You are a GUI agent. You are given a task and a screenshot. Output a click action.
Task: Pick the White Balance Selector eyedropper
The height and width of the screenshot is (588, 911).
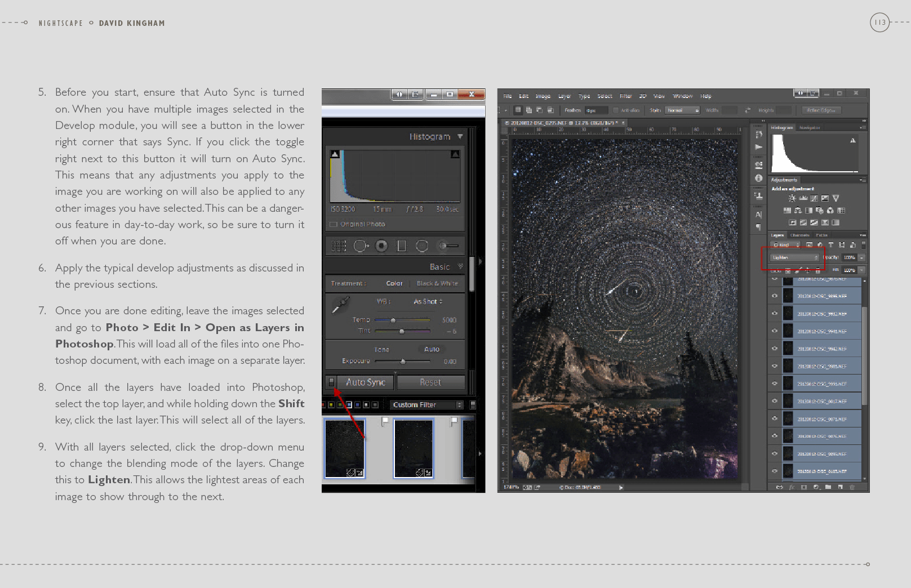(x=340, y=305)
